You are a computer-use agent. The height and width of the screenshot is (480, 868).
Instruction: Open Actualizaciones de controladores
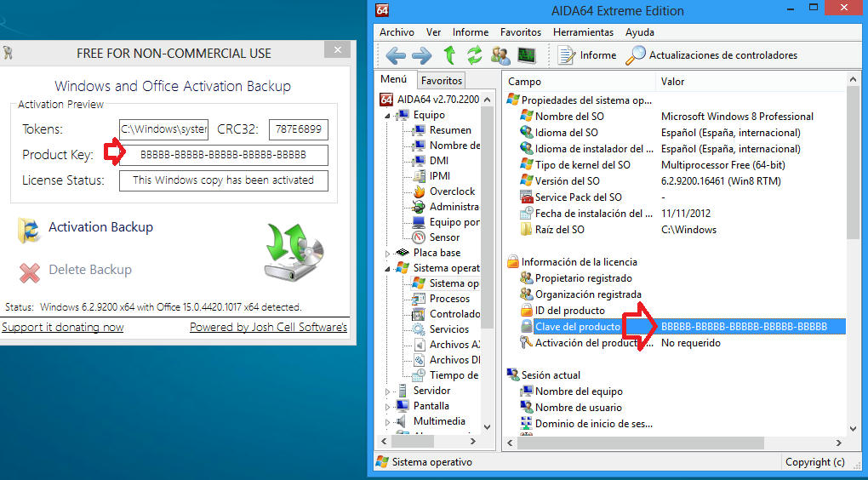(711, 55)
